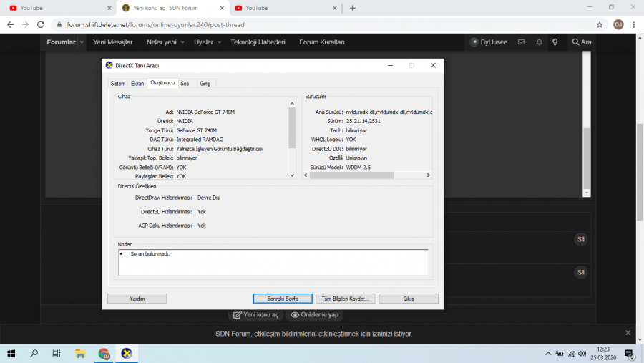
Task: Expand the Neler yeni dropdown arrow
Action: 182,42
